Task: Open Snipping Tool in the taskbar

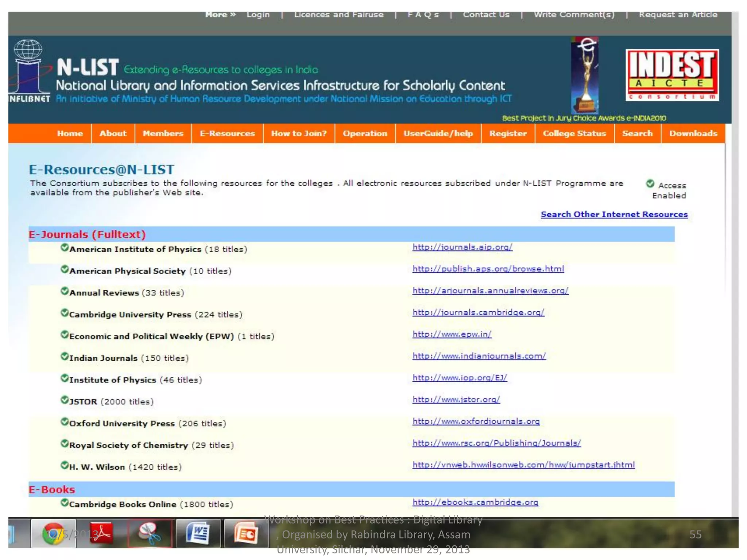Action: (150, 534)
